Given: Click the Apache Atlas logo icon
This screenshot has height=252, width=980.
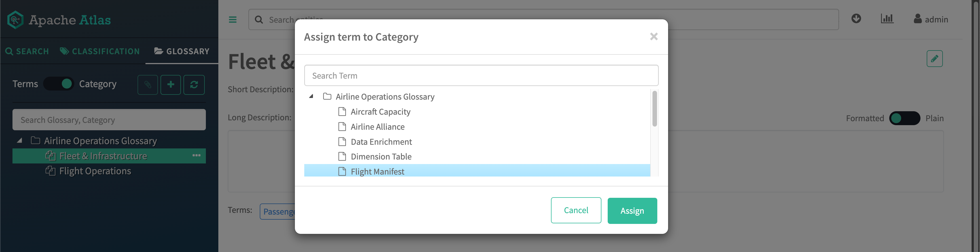Looking at the screenshot, I should [15, 20].
